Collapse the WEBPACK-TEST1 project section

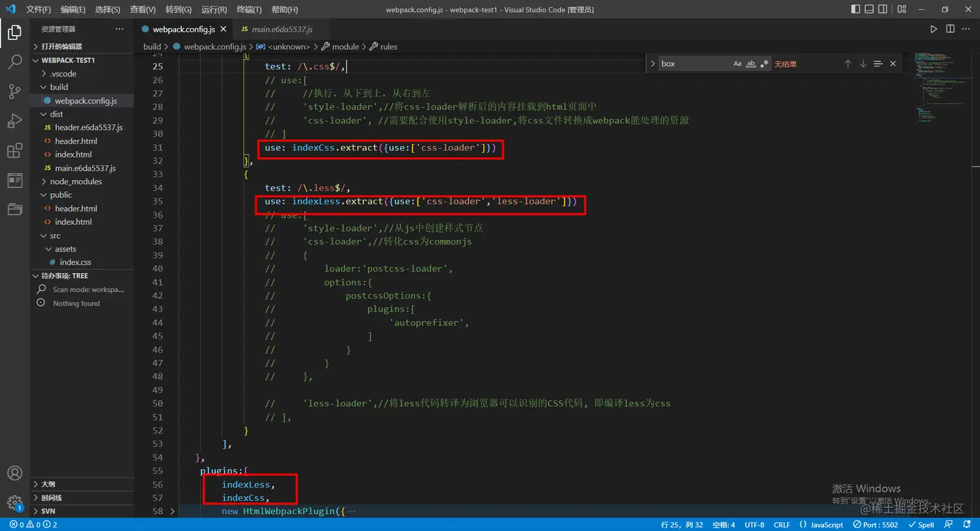(x=82, y=60)
